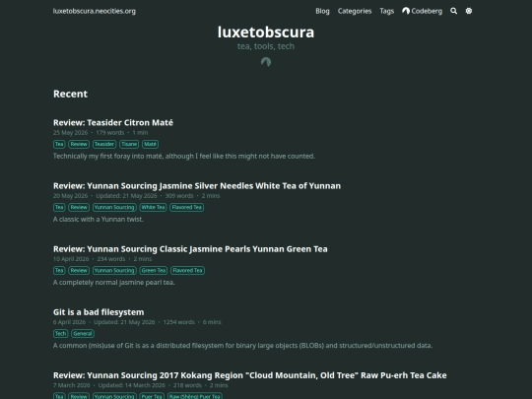Open the 'Git is a bad filesystem' post
The height and width of the screenshot is (399, 532).
[99, 311]
